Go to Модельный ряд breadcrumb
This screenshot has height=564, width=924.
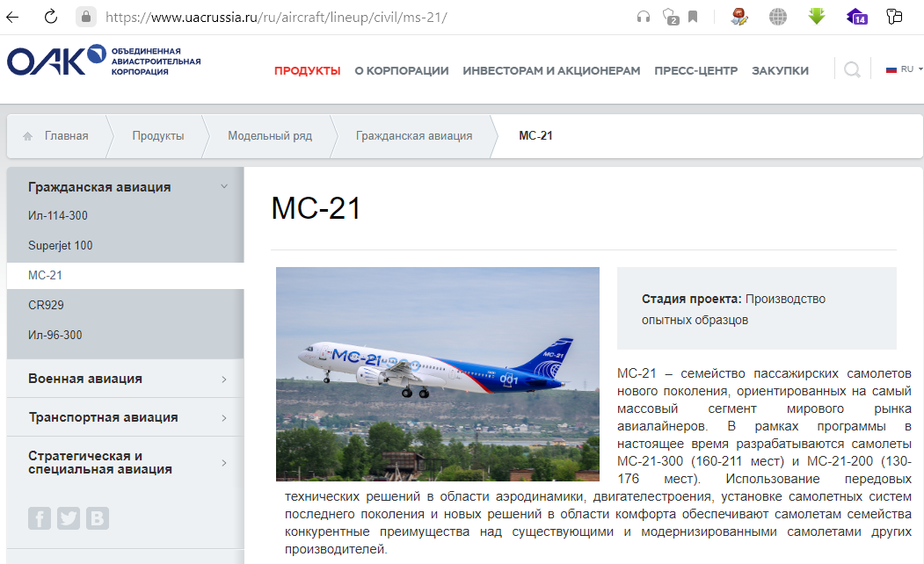pyautogui.click(x=270, y=136)
